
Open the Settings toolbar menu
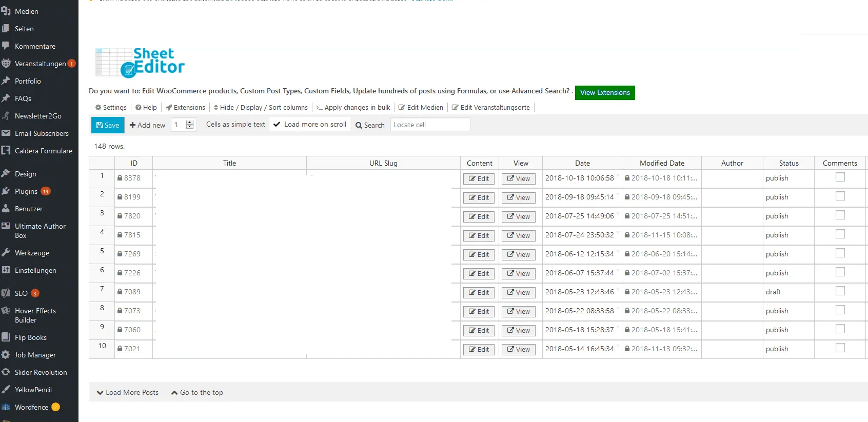[111, 107]
